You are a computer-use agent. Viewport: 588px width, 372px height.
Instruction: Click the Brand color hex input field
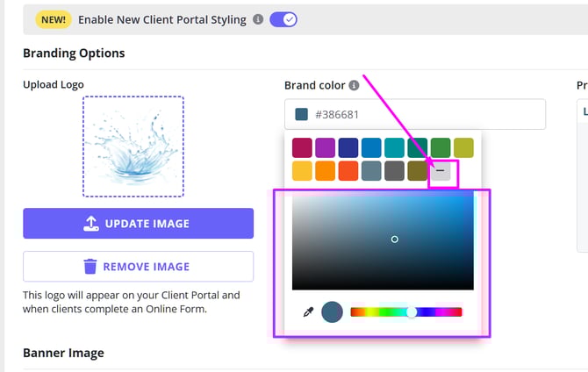pyautogui.click(x=421, y=115)
